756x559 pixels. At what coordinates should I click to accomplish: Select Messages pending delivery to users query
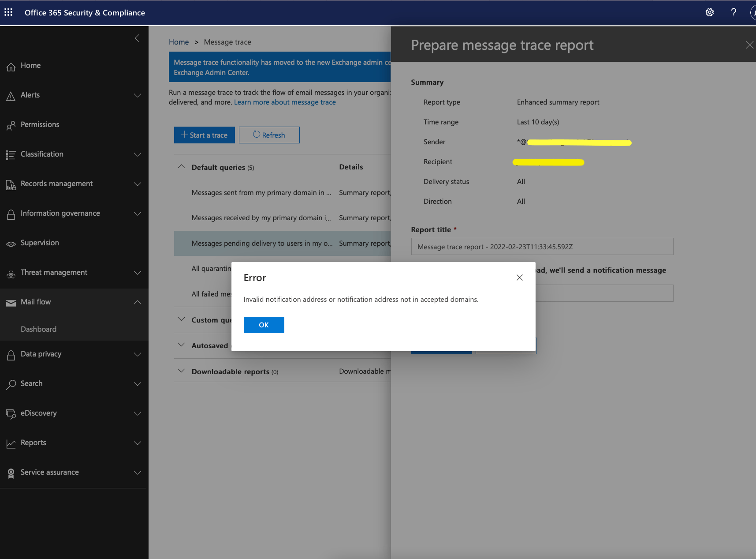tap(282, 244)
